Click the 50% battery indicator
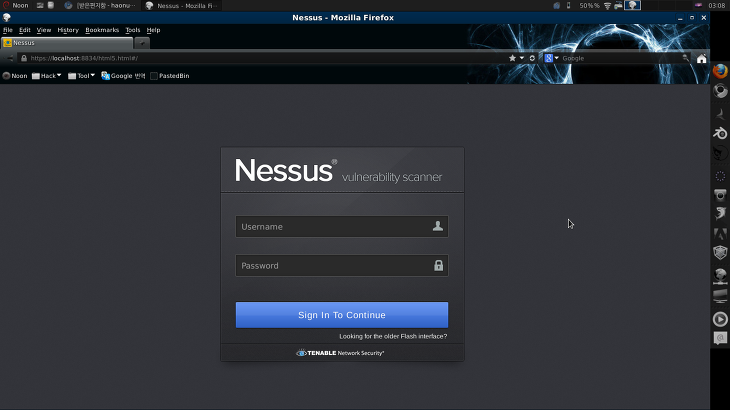The width and height of the screenshot is (730, 410). (x=589, y=6)
